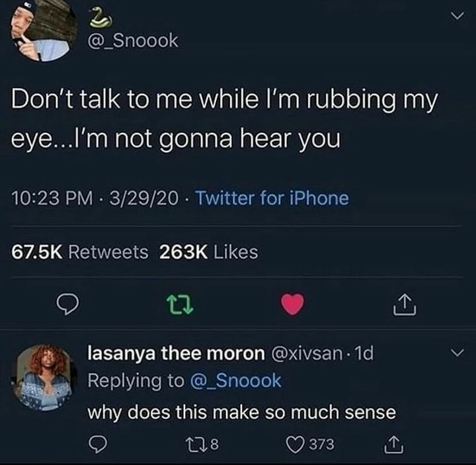Open the chevron menu on xivsan's reply
The width and height of the screenshot is (476, 465).
(x=457, y=353)
